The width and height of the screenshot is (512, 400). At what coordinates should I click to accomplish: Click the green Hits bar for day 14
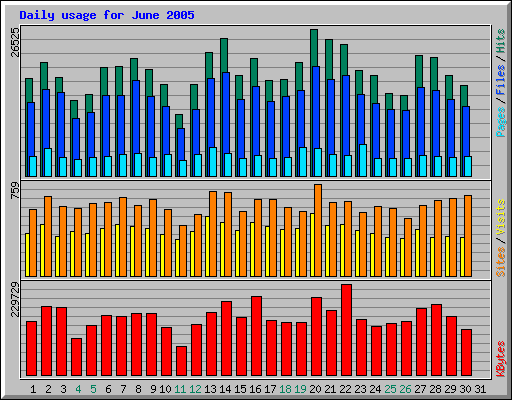point(224,55)
